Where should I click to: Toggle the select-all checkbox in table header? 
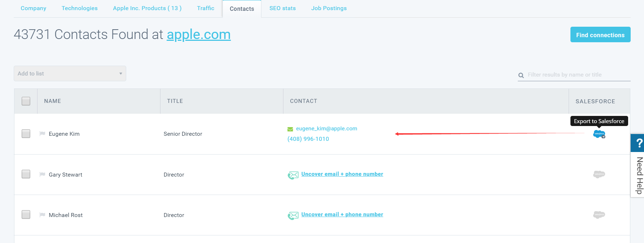[26, 101]
